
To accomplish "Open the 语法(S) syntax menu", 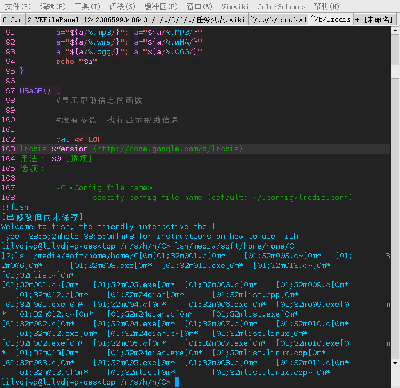I will [x=123, y=6].
